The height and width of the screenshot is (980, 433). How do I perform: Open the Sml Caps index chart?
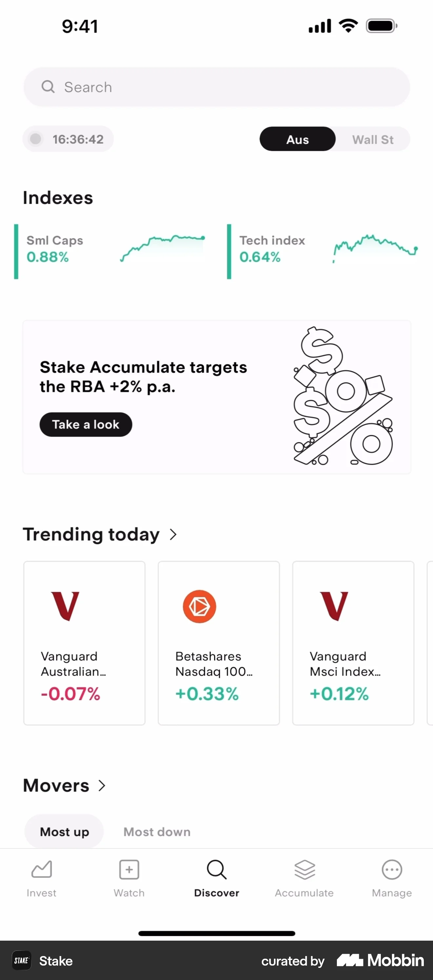(163, 248)
